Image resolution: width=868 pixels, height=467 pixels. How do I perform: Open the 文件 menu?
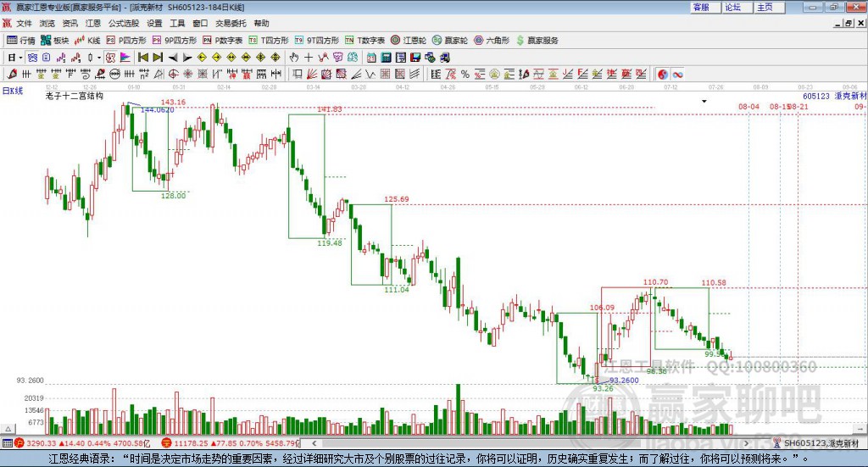pos(25,23)
